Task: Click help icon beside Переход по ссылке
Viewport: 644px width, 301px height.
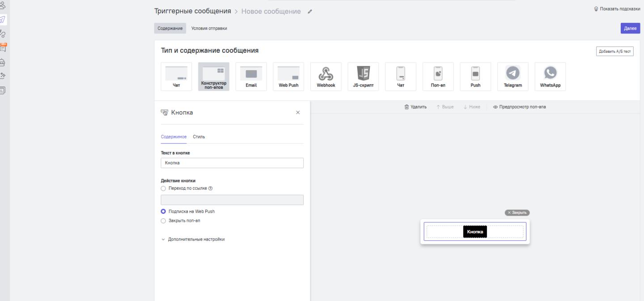Action: pos(210,188)
